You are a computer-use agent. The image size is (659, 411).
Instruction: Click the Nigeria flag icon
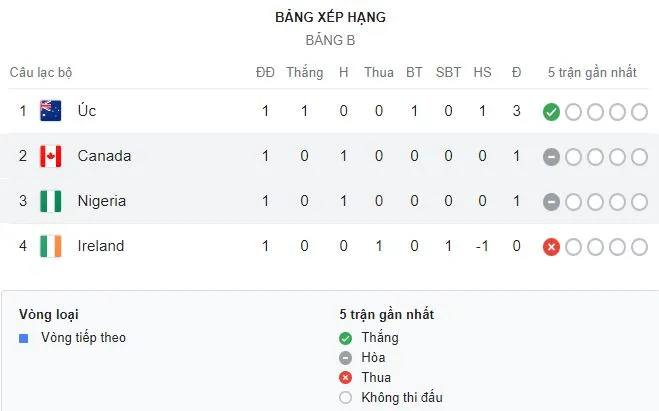(51, 201)
